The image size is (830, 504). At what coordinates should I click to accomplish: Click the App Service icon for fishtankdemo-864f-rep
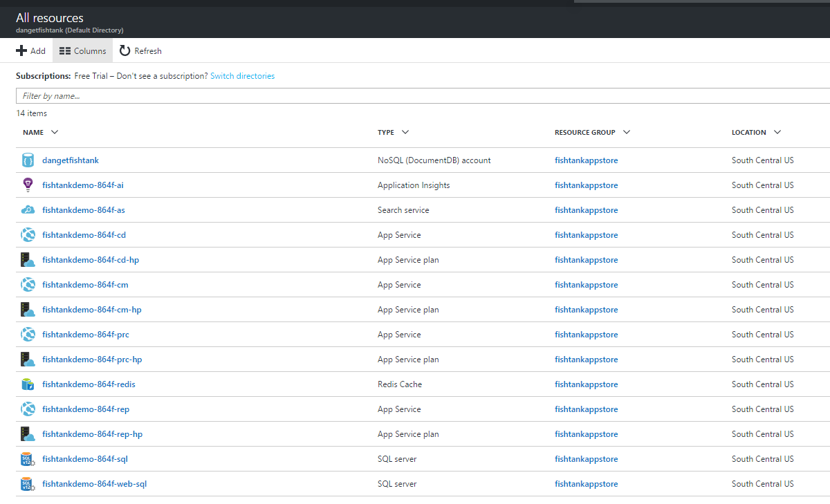click(28, 409)
